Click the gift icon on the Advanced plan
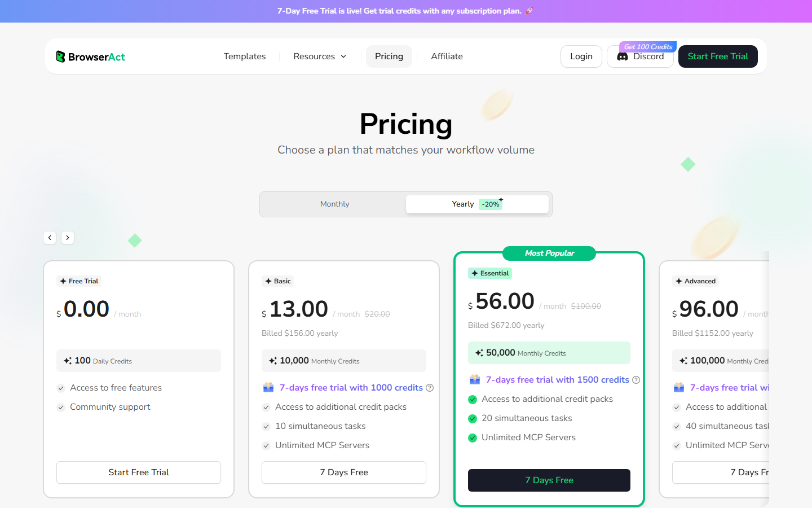The image size is (812, 508). tap(678, 387)
